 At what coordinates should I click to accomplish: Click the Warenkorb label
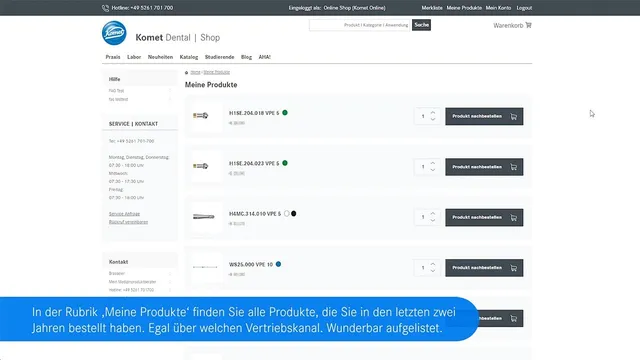tap(508, 25)
